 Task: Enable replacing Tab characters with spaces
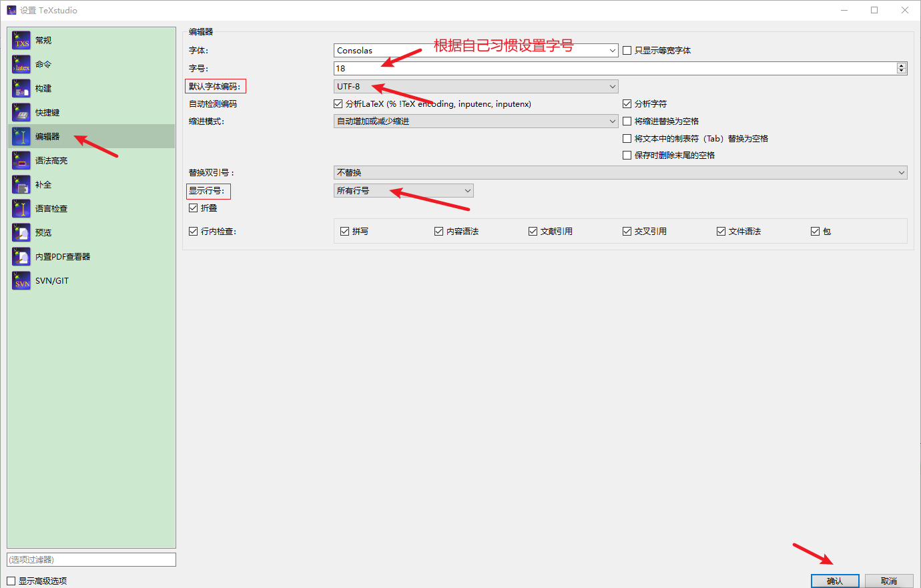coord(627,138)
